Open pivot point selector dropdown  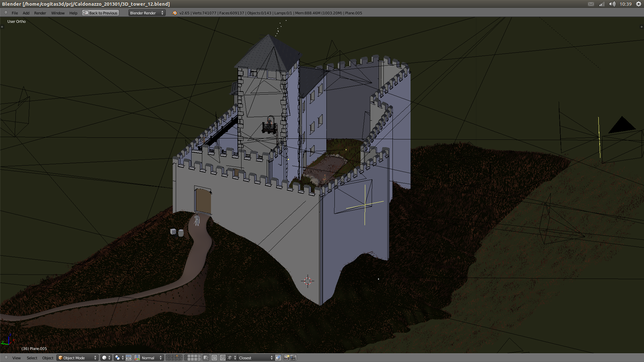[x=119, y=358]
